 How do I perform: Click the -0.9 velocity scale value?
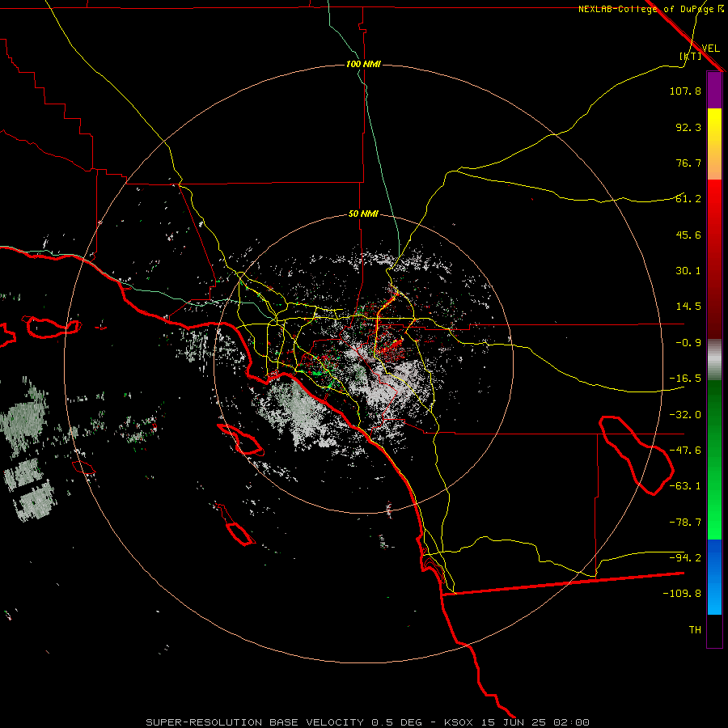coord(688,343)
